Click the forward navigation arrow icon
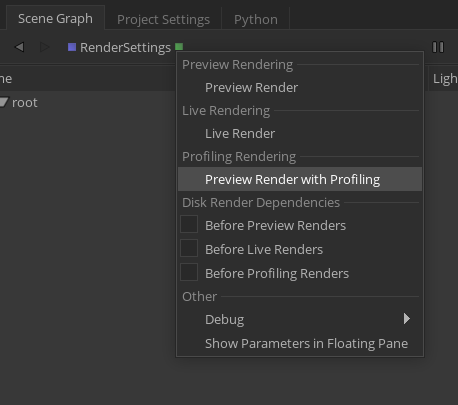The width and height of the screenshot is (458, 405). click(x=44, y=47)
